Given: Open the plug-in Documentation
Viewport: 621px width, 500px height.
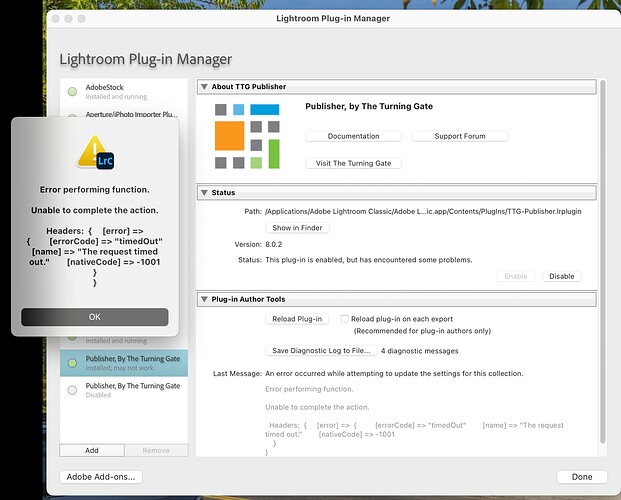Looking at the screenshot, I should tap(353, 136).
